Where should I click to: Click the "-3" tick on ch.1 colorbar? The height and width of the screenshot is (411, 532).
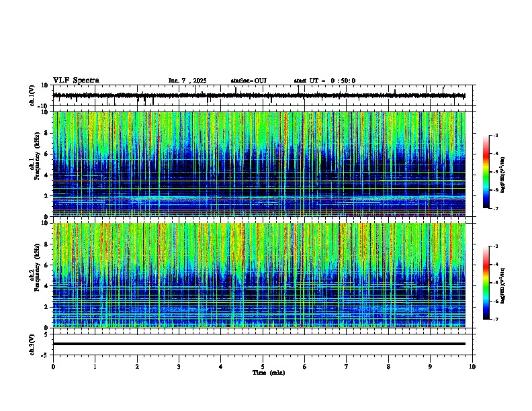(x=496, y=136)
